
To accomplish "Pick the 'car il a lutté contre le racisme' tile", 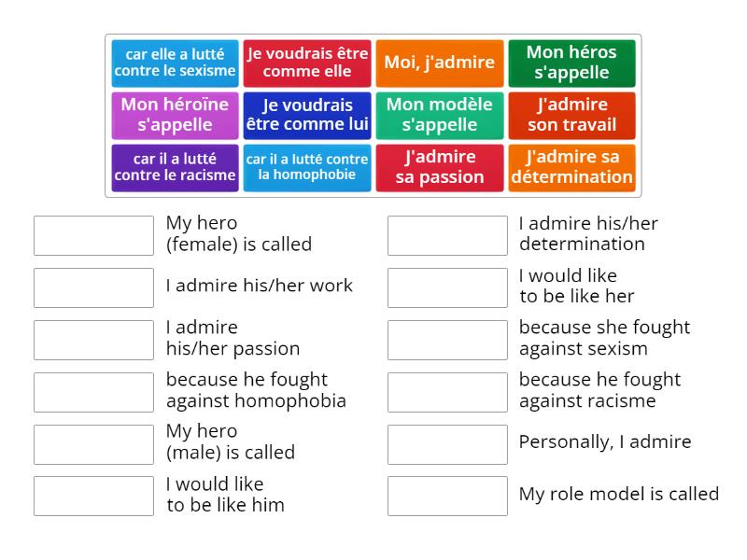I will coord(175,168).
